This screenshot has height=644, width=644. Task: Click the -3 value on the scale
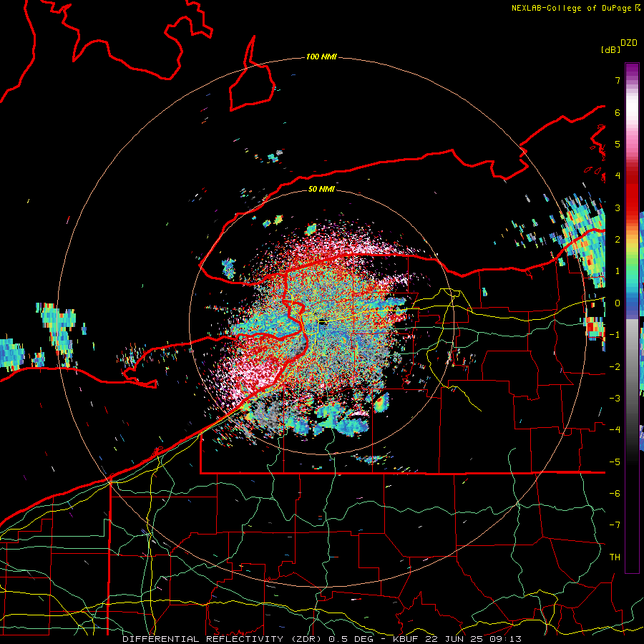click(615, 399)
